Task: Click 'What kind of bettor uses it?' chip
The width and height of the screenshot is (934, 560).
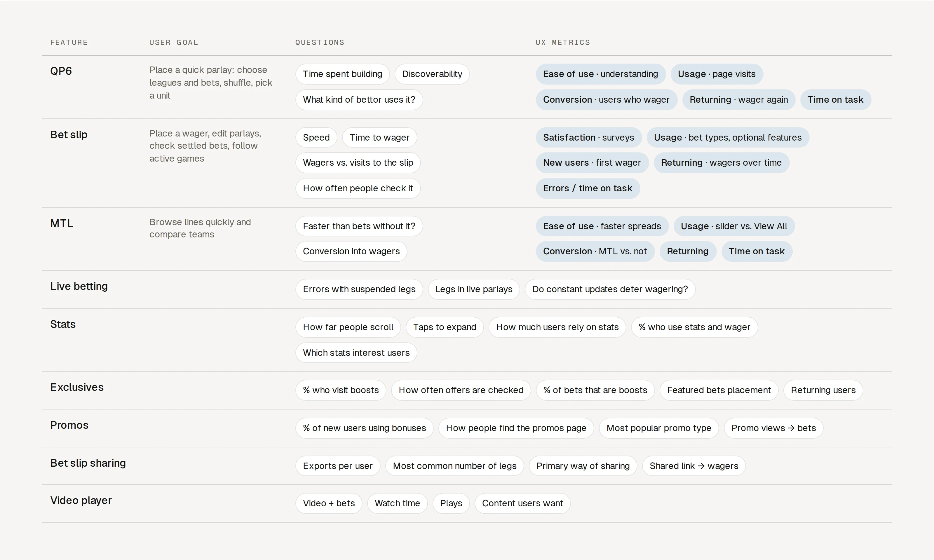Action: click(359, 100)
